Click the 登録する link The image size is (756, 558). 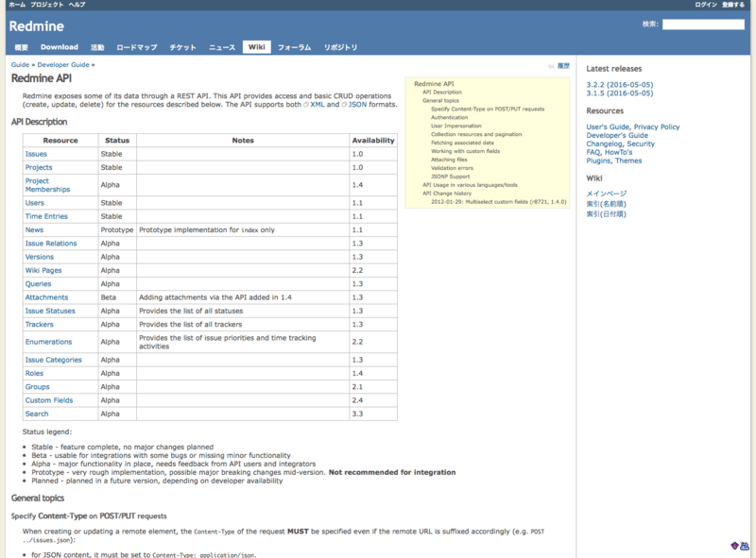point(733,5)
